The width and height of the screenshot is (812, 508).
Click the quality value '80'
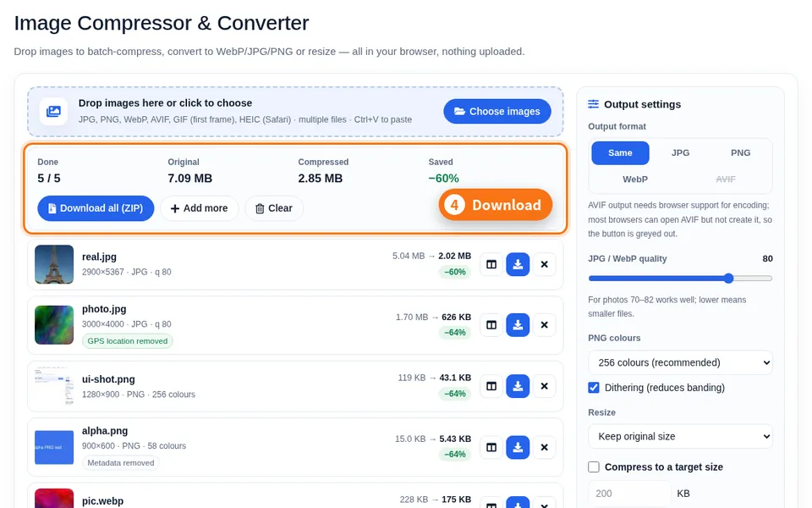tap(767, 259)
